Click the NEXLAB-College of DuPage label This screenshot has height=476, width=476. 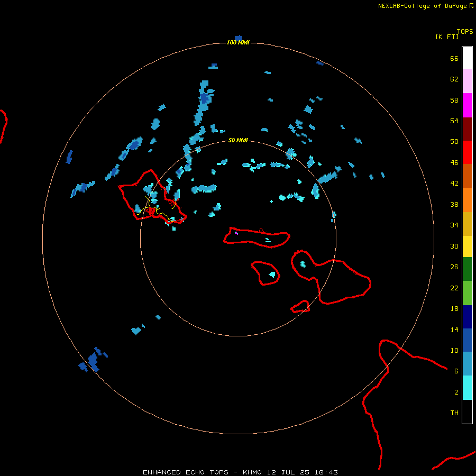[425, 6]
